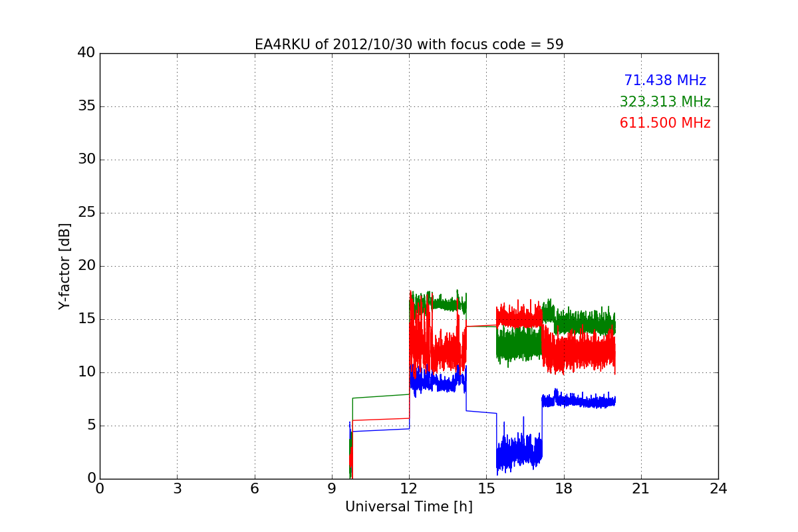Click the y-axis tick label '5'
The width and height of the screenshot is (798, 532).
coord(91,426)
